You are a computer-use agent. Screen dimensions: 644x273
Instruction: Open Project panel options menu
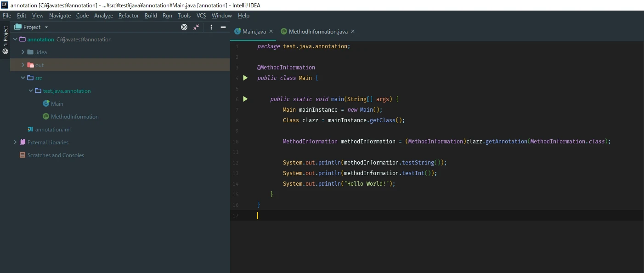(211, 27)
